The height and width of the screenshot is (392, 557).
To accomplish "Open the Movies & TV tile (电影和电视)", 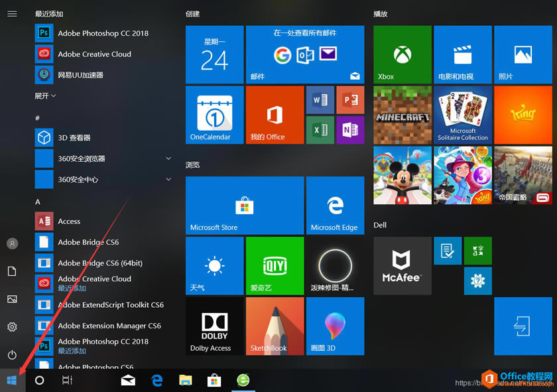I will [x=463, y=54].
